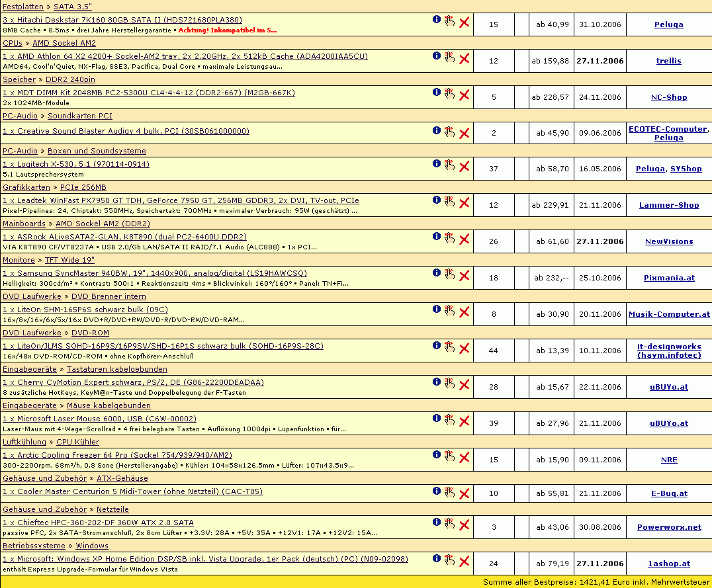The height and width of the screenshot is (588, 712).
Task: Open TFT Wide 19" subcategory link
Action: click(x=69, y=260)
